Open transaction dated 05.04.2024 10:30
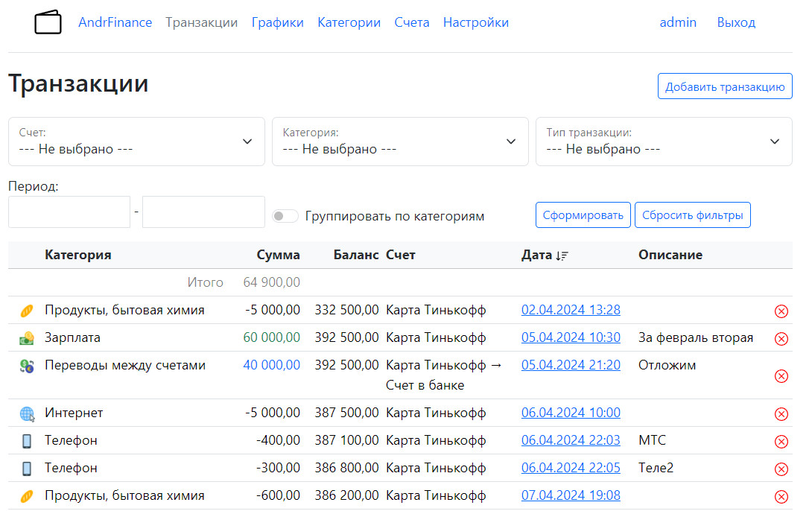 tap(571, 337)
